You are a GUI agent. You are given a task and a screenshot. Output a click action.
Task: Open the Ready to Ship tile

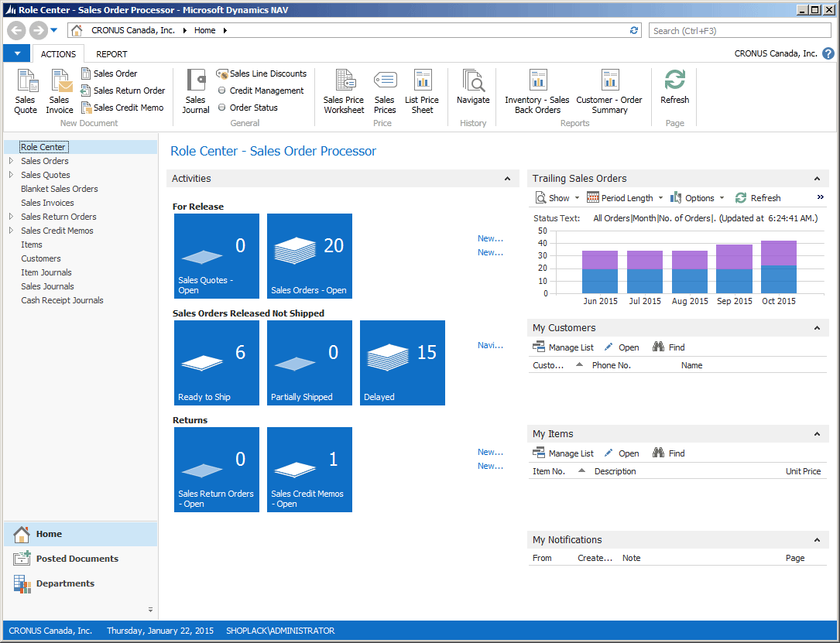click(x=217, y=362)
